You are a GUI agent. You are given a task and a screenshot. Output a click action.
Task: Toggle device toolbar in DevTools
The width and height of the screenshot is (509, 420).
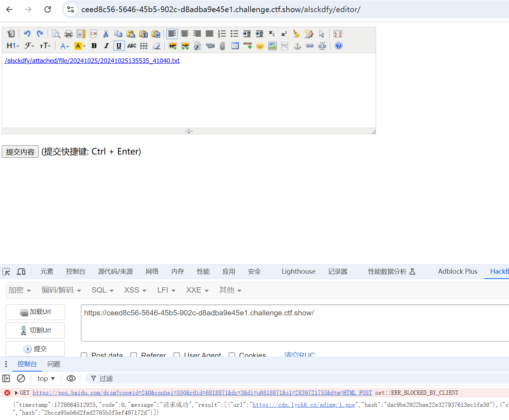tap(21, 272)
